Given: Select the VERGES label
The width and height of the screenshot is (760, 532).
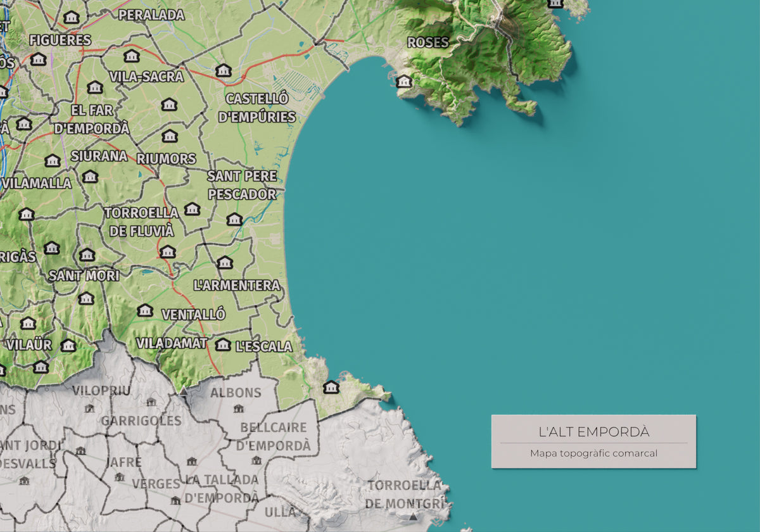Looking at the screenshot, I should [156, 484].
